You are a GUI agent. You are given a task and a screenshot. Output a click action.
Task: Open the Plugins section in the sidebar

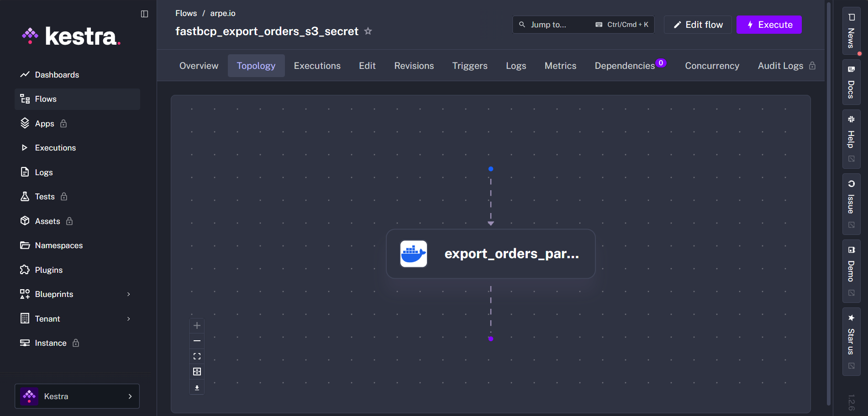pyautogui.click(x=48, y=270)
